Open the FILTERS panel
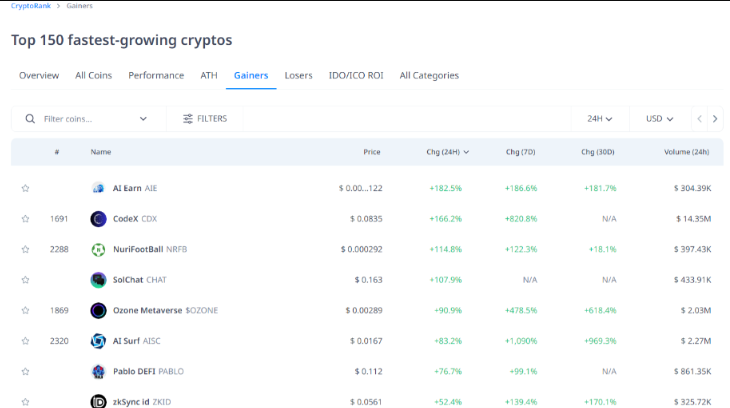 click(205, 119)
